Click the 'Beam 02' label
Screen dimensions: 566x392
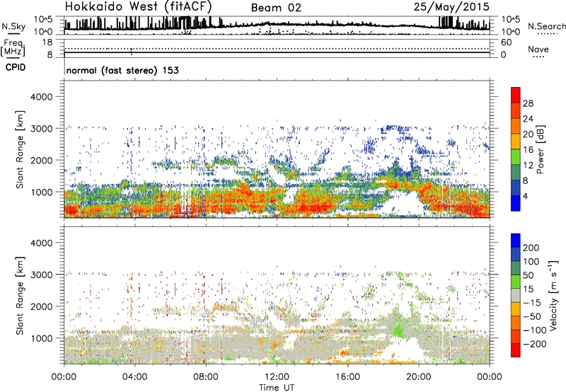pos(276,8)
